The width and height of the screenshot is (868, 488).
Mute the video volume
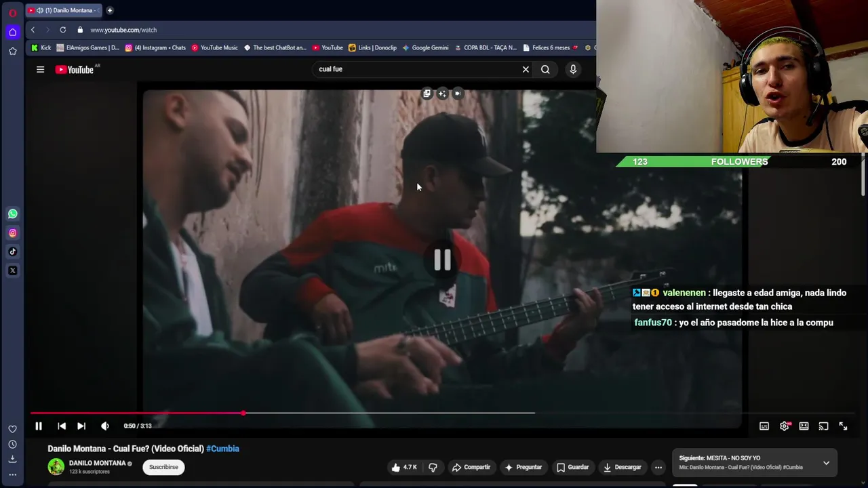pos(104,426)
